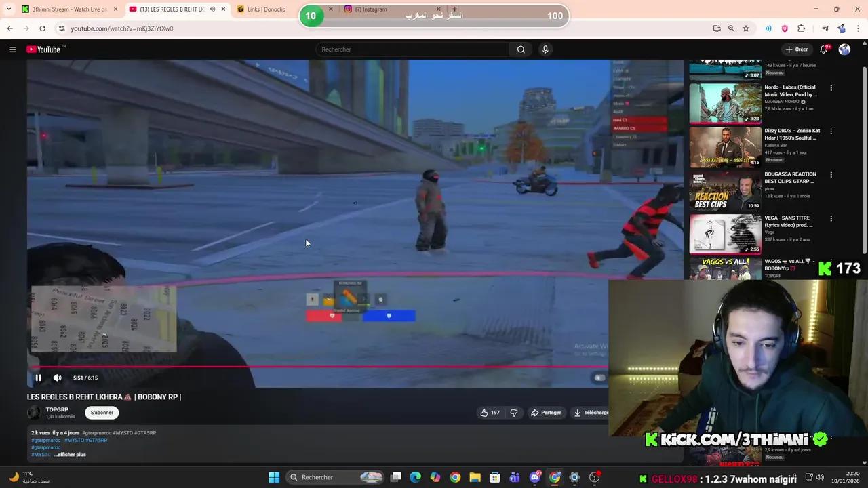Open the blue #GTA5RP hashtag link

(x=96, y=440)
